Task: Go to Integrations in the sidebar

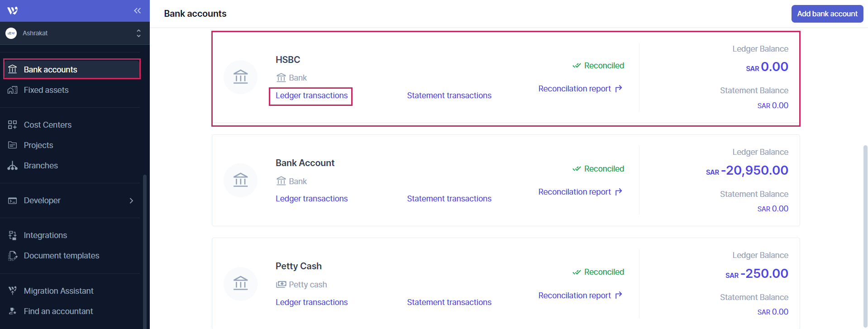Action: [x=45, y=235]
